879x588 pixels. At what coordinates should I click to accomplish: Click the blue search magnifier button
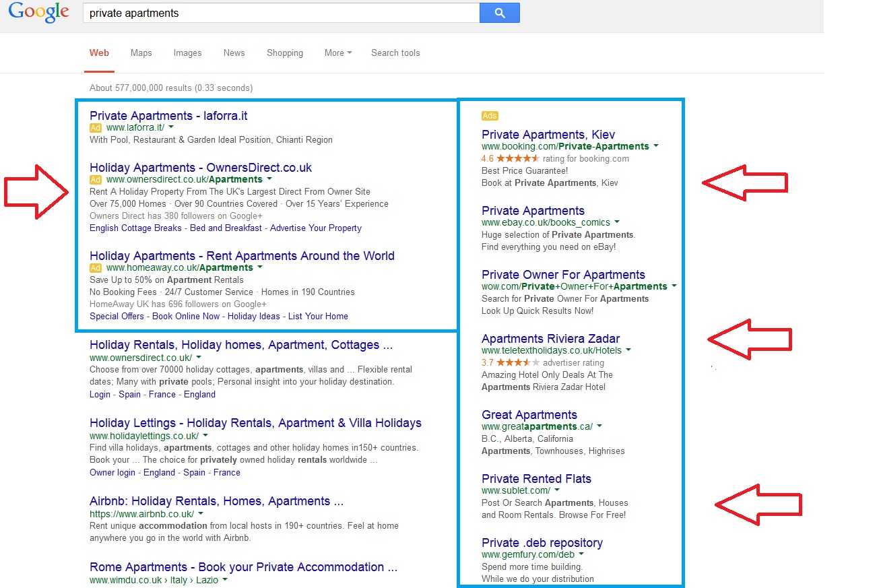click(499, 13)
